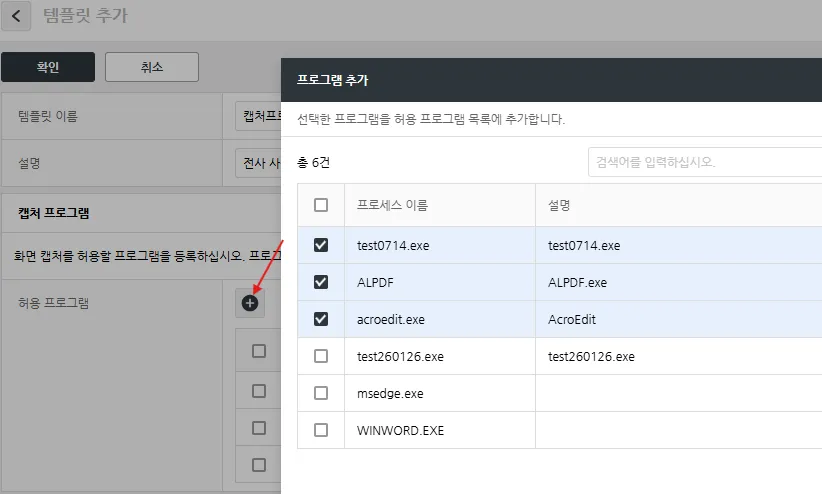
Task: Sort by 설명 column header
Action: (x=679, y=205)
